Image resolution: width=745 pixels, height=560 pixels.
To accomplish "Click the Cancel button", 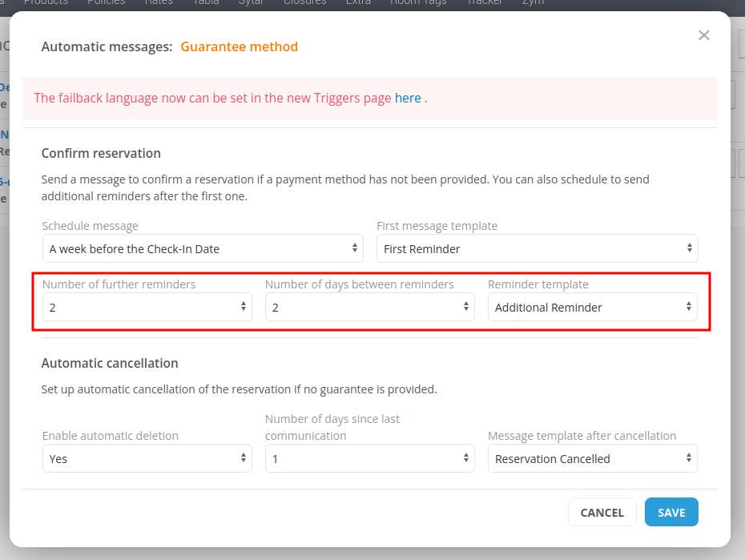I will click(x=602, y=513).
